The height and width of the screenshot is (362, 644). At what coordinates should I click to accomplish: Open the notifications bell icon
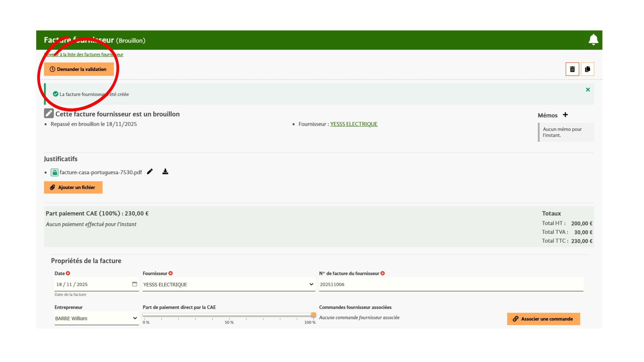593,40
